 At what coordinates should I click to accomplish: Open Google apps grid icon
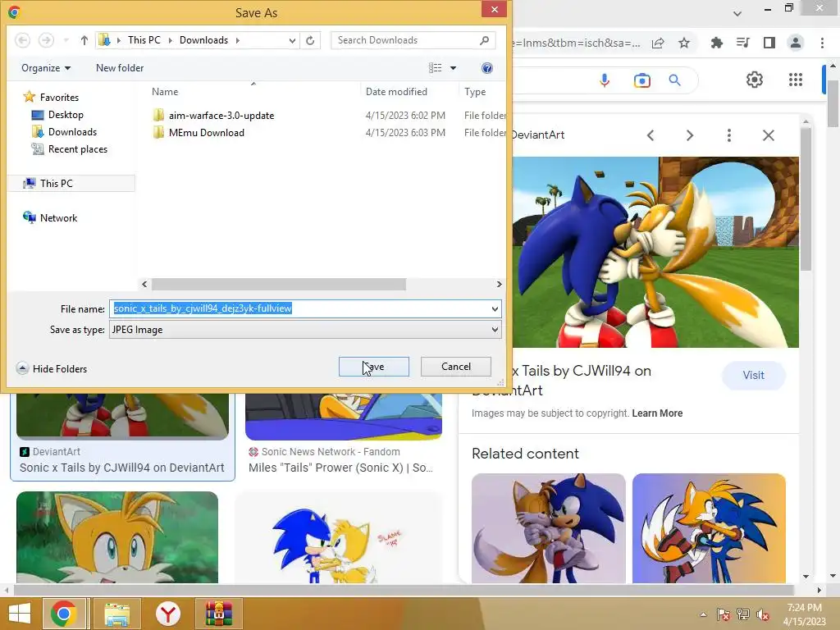tap(796, 80)
